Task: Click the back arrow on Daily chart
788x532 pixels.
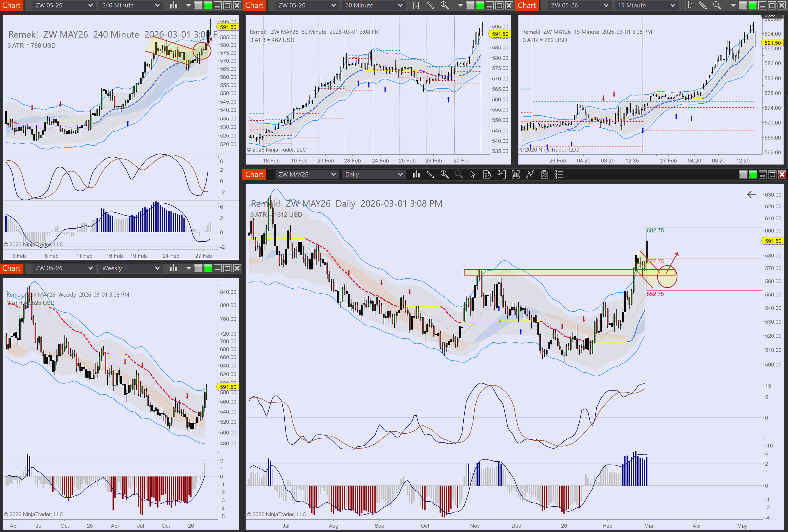Action: [x=751, y=195]
